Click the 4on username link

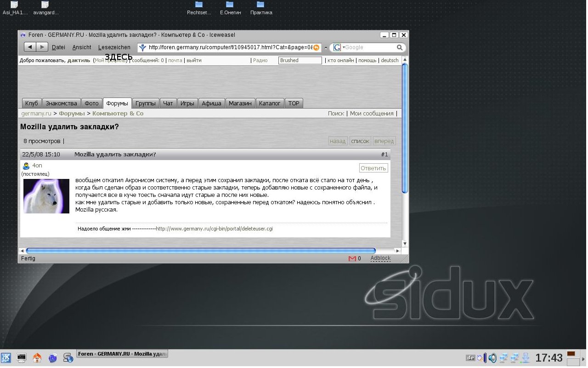[37, 166]
